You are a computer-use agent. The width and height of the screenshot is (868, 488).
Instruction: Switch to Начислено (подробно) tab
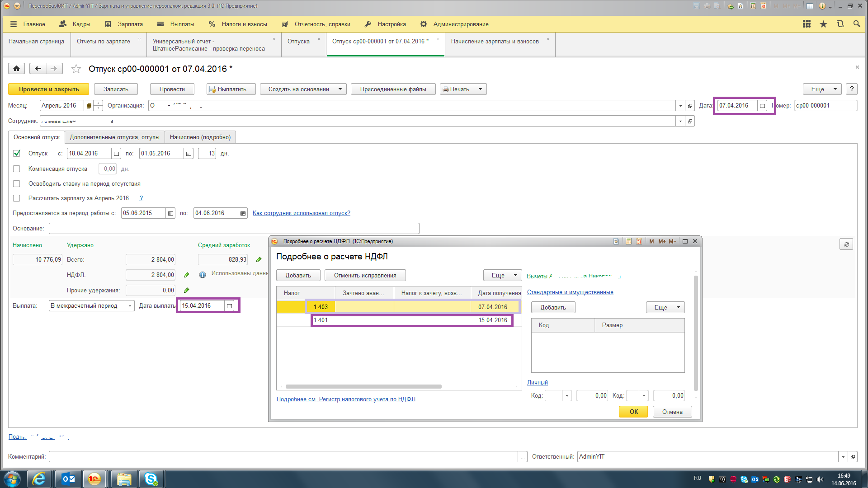coord(200,137)
